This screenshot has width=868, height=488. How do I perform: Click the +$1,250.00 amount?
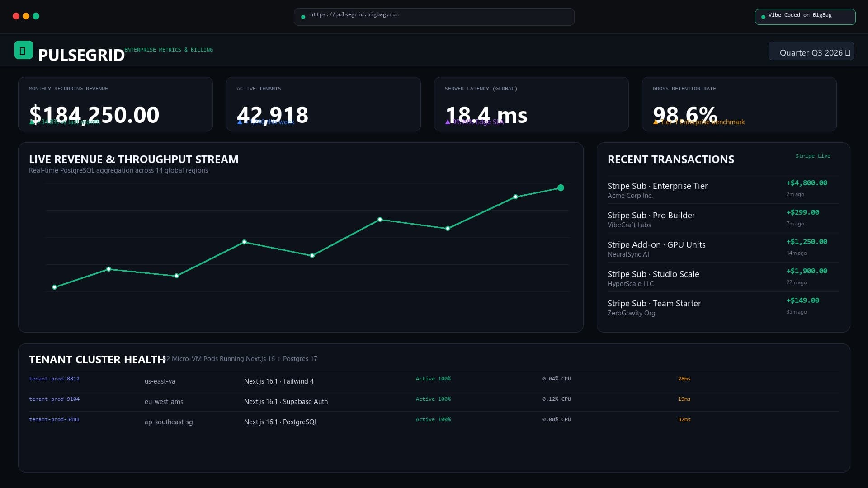point(807,242)
